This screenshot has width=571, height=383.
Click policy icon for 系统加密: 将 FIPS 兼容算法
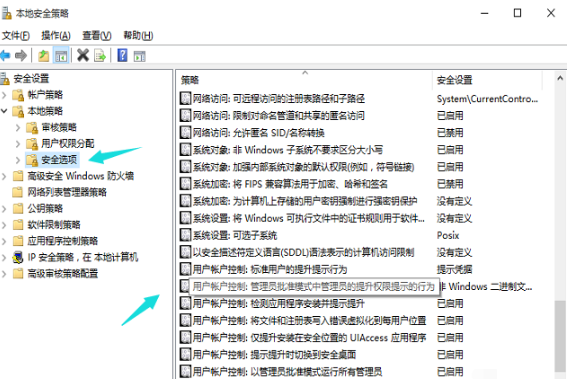[x=185, y=184]
